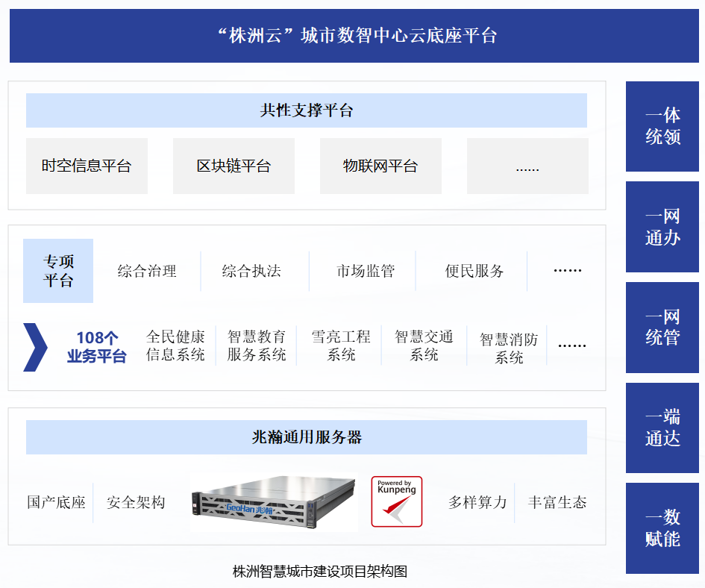The width and height of the screenshot is (705, 588).
Task: Click the ellipsis box after 物联网平台
Action: (528, 166)
